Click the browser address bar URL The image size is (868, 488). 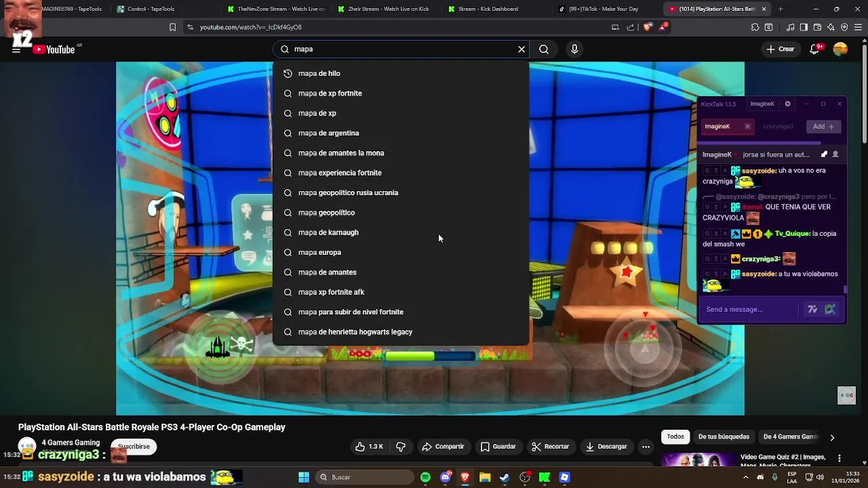(251, 27)
